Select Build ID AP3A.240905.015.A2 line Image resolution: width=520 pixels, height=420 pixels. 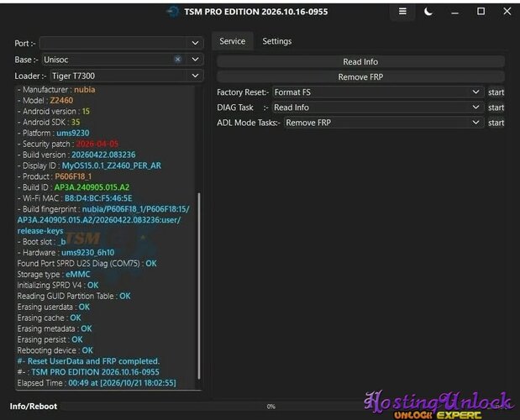73,187
